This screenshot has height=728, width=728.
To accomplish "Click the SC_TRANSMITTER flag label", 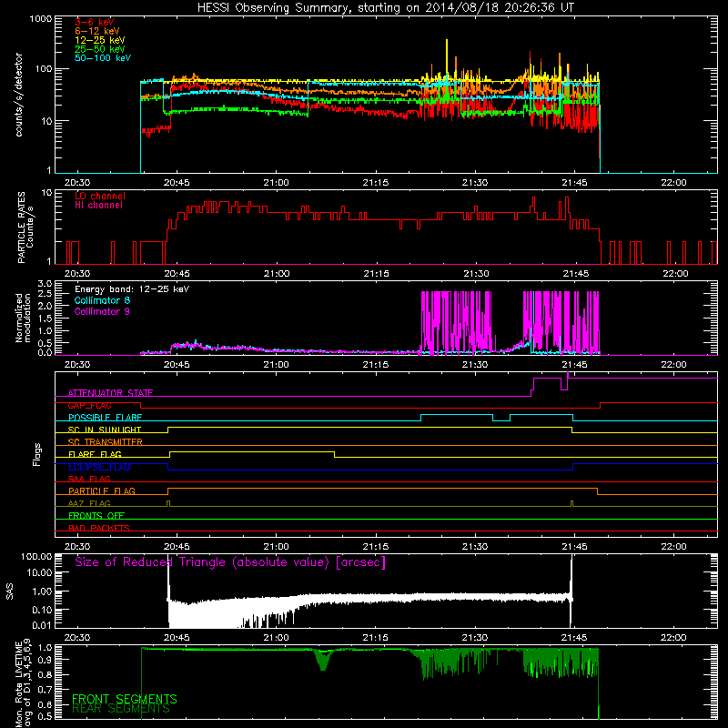I will point(106,442).
